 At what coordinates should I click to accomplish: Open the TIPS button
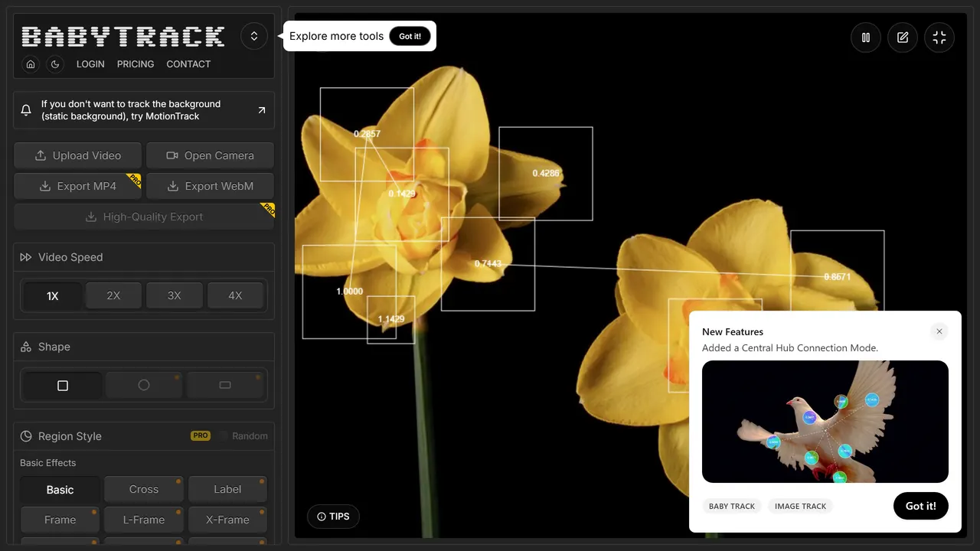(x=333, y=517)
